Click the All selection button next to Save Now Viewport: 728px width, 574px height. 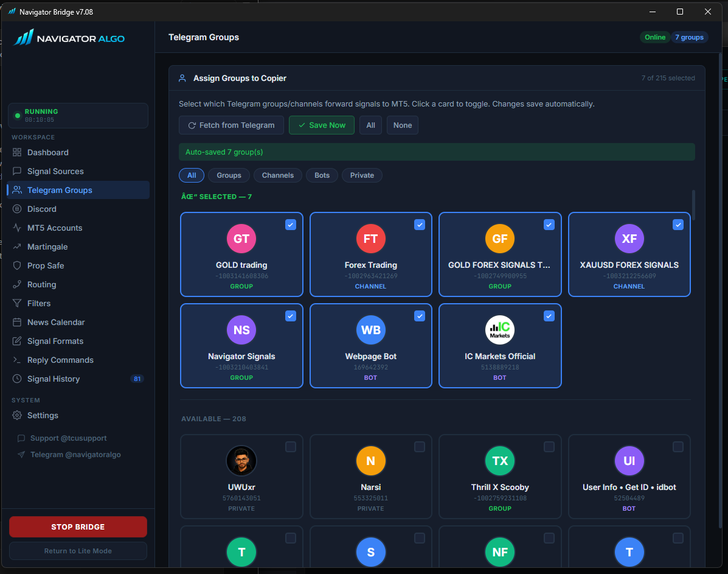(370, 125)
